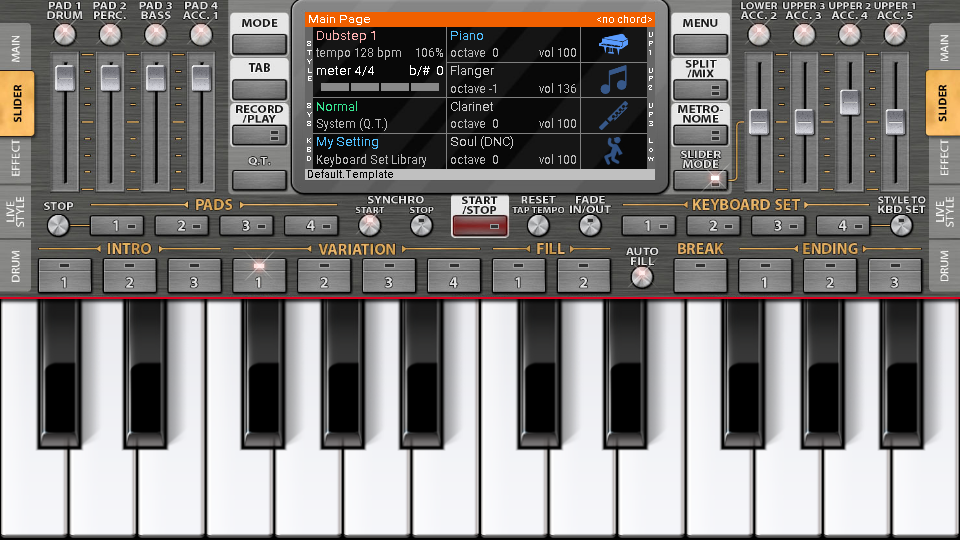Click the TAB button

coord(259,90)
